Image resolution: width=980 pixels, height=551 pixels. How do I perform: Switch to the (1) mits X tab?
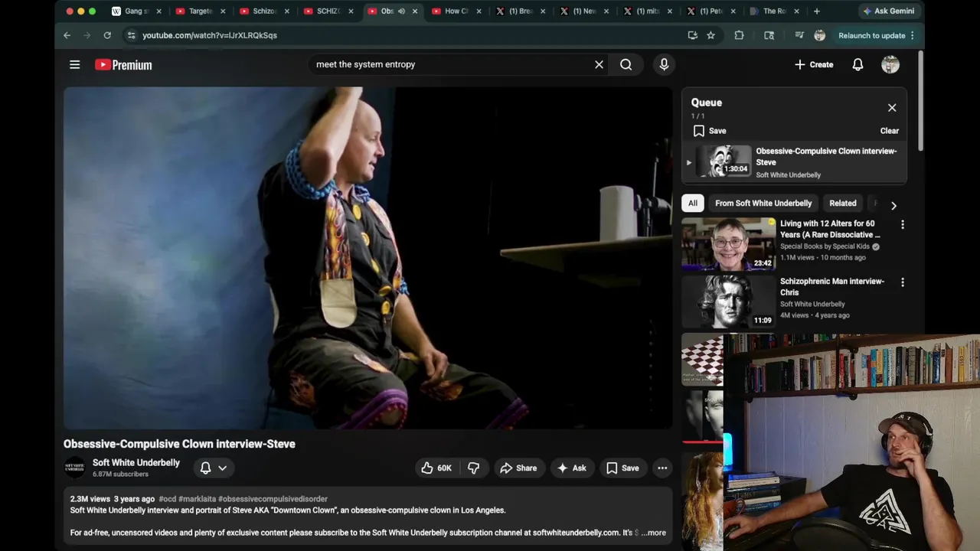coord(648,11)
